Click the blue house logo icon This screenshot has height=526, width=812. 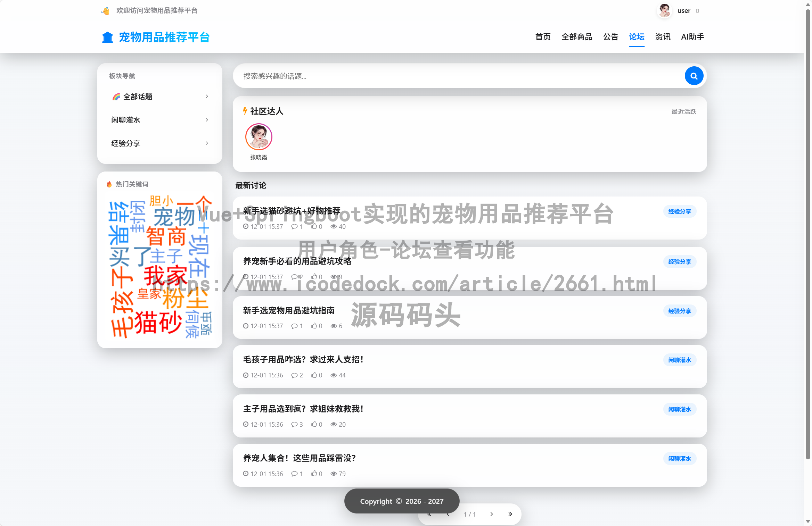click(x=107, y=37)
